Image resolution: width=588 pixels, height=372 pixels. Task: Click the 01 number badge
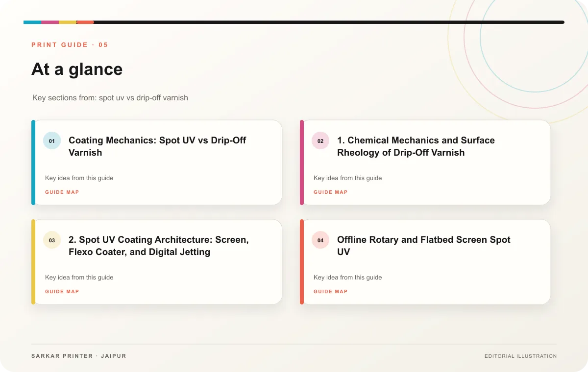point(52,141)
